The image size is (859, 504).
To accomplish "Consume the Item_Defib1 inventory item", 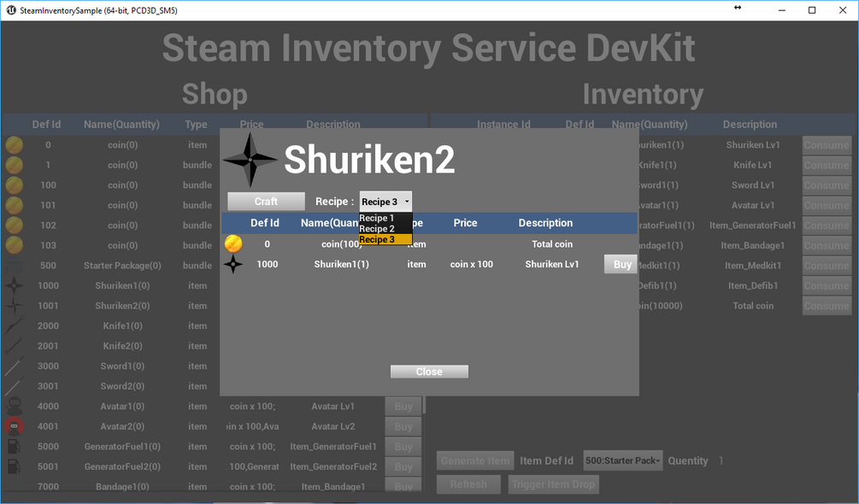I will click(827, 285).
